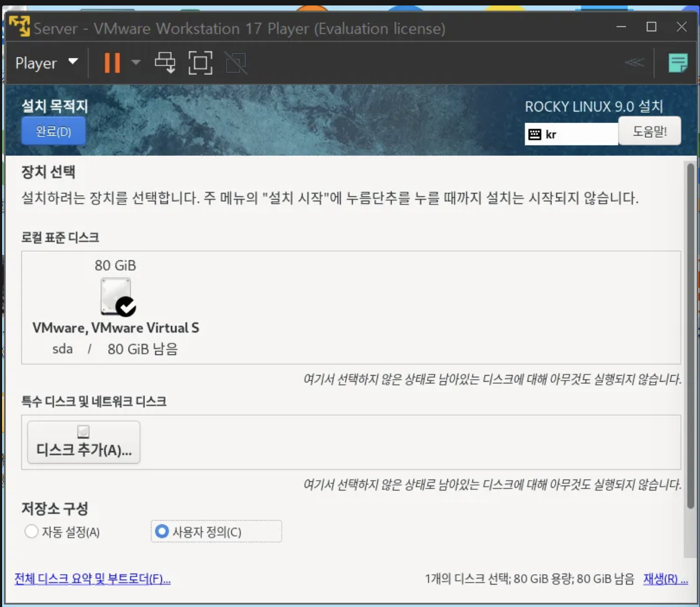Maximize the VMware Player window
Screen dimensions: 700x607
point(651,26)
